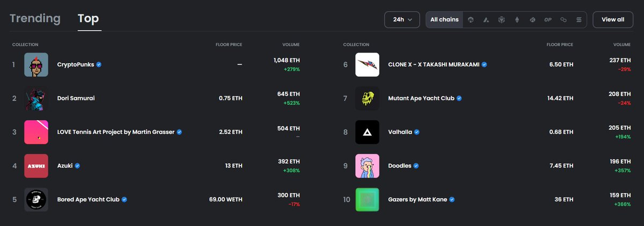Click verified badge beside Bored Ape Yacht Club
This screenshot has height=226, width=644.
(x=125, y=200)
